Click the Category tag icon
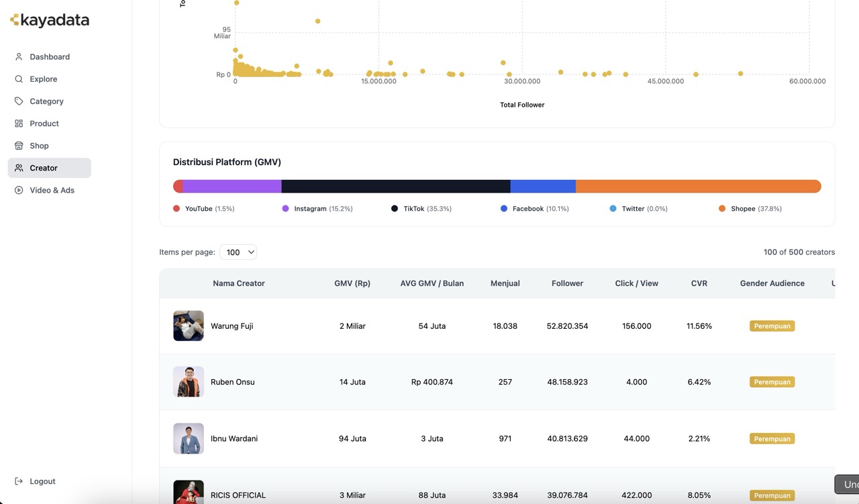 (x=19, y=101)
